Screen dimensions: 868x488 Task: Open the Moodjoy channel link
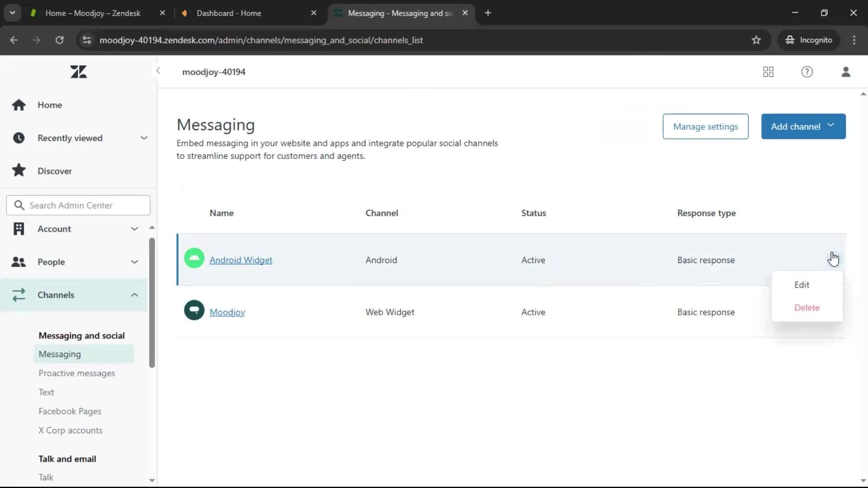pyautogui.click(x=227, y=312)
